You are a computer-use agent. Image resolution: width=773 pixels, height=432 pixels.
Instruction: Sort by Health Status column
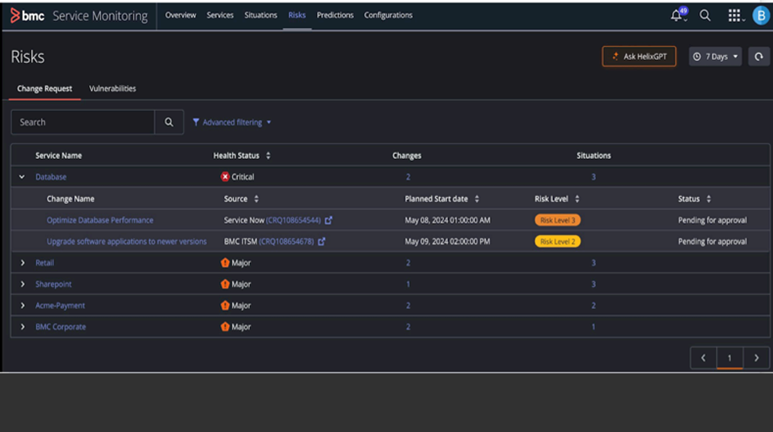268,156
